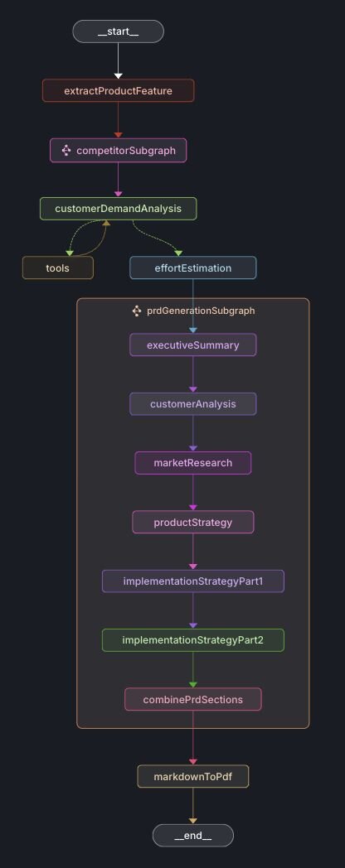
Task: Select the executiveSummary node
Action: pyautogui.click(x=193, y=345)
